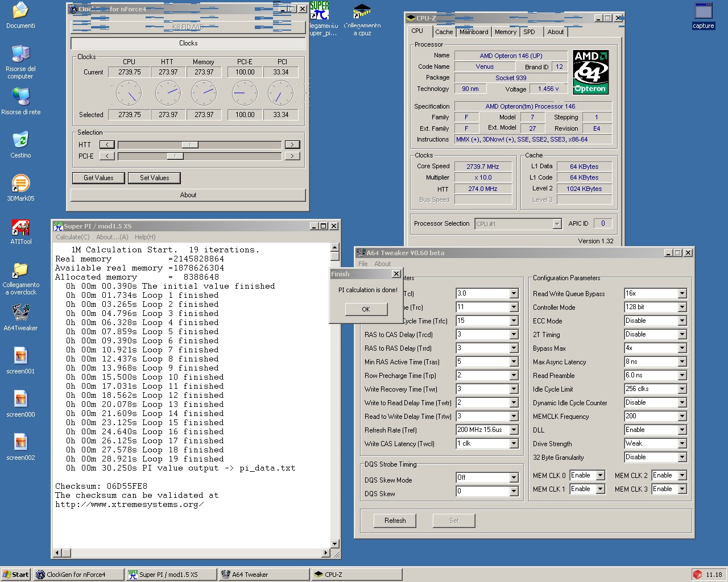The width and height of the screenshot is (728, 582).
Task: Expand the Write CAS Latency (Twcl) dropdown
Action: pyautogui.click(x=514, y=443)
